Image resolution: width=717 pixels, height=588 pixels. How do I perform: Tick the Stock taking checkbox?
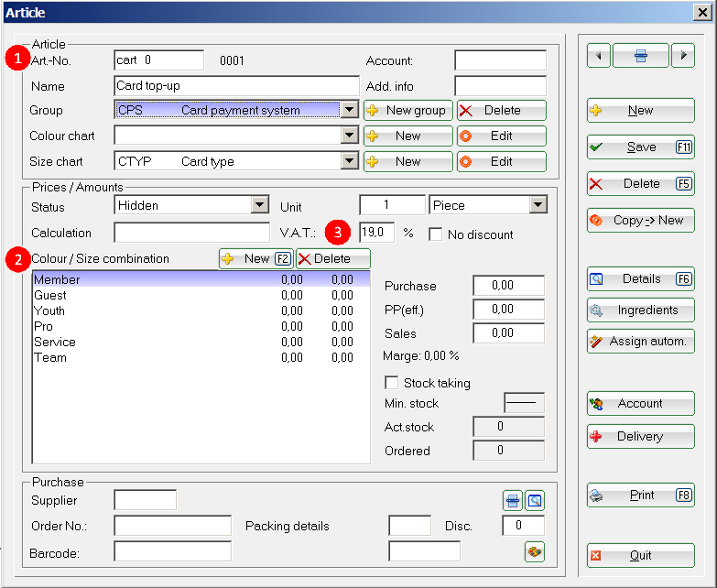(392, 383)
